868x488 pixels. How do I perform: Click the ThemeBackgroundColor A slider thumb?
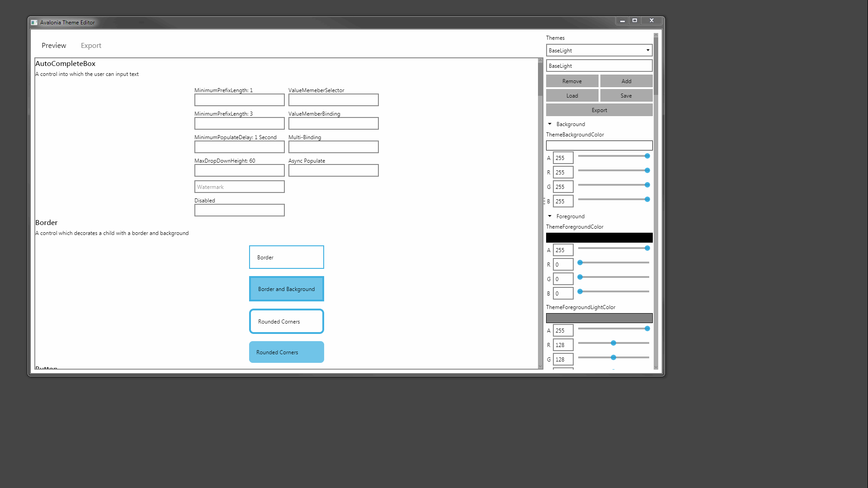(647, 156)
